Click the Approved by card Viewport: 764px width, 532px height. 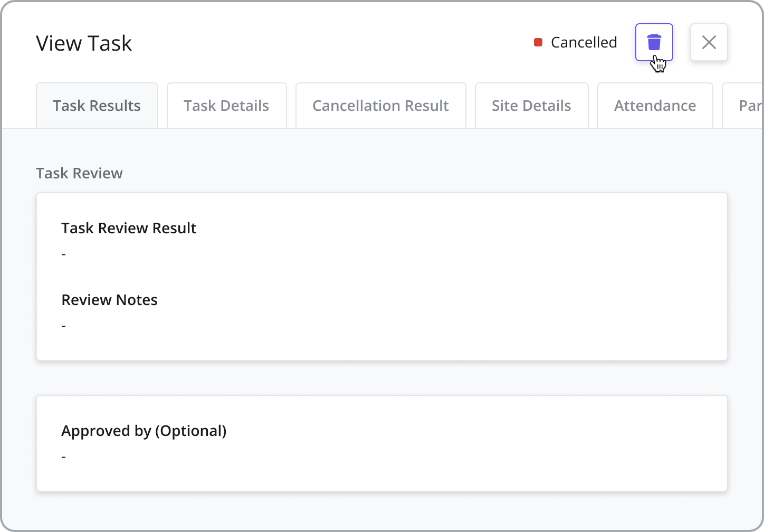click(382, 444)
